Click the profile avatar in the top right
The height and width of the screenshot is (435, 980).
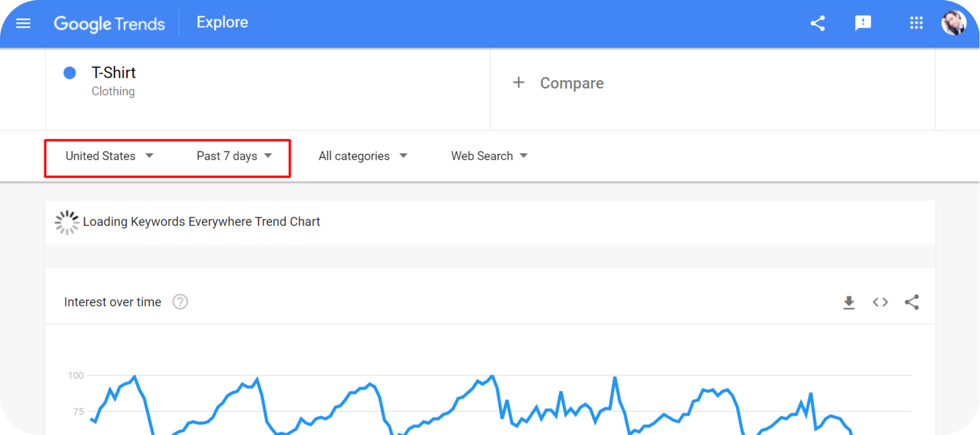click(954, 23)
